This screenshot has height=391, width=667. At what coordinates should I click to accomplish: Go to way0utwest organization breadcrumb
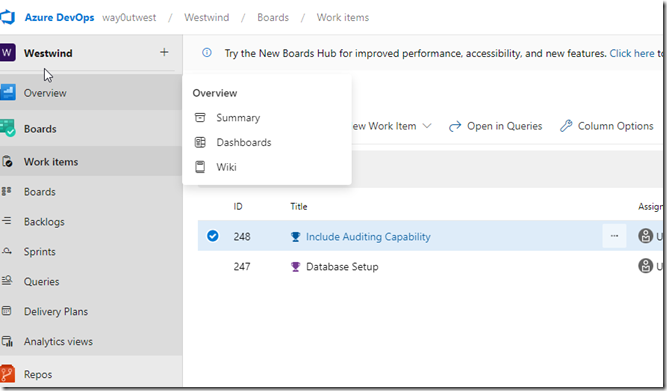click(x=129, y=17)
